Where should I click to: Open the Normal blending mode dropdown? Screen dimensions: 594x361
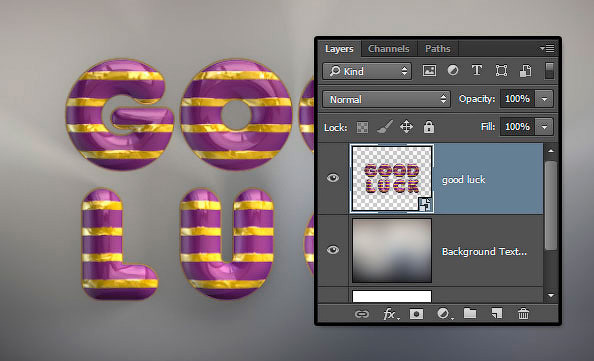tap(386, 99)
